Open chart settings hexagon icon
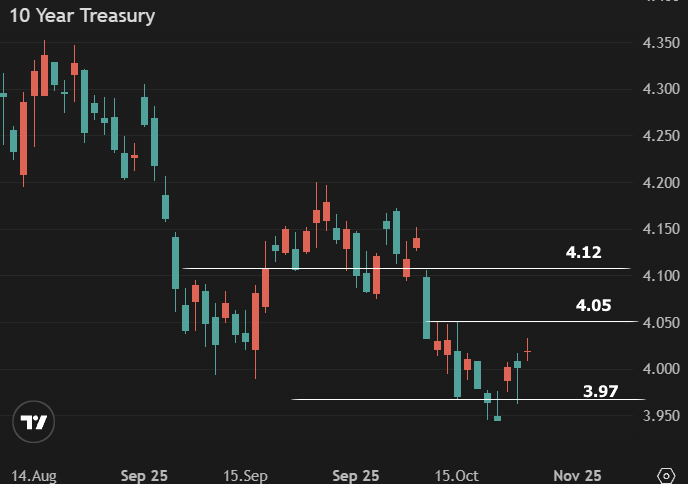Image resolution: width=688 pixels, height=484 pixels. pos(667,473)
